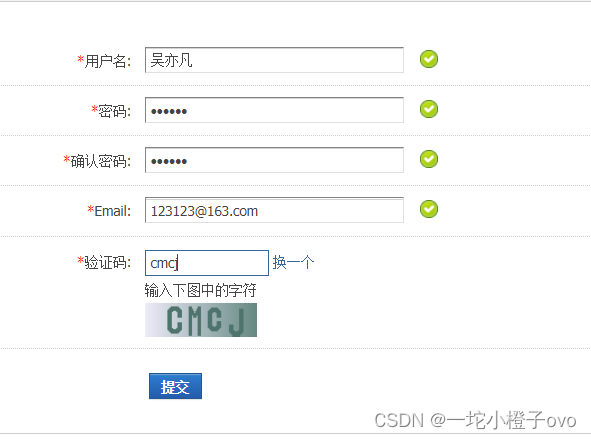Click the green checkmark beside the 密码 field
591x439 pixels.
click(429, 109)
